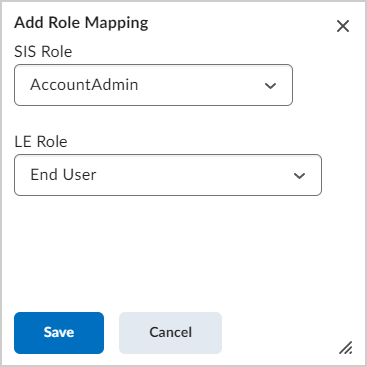
Task: Click the SIS Role label
Action: click(x=43, y=52)
